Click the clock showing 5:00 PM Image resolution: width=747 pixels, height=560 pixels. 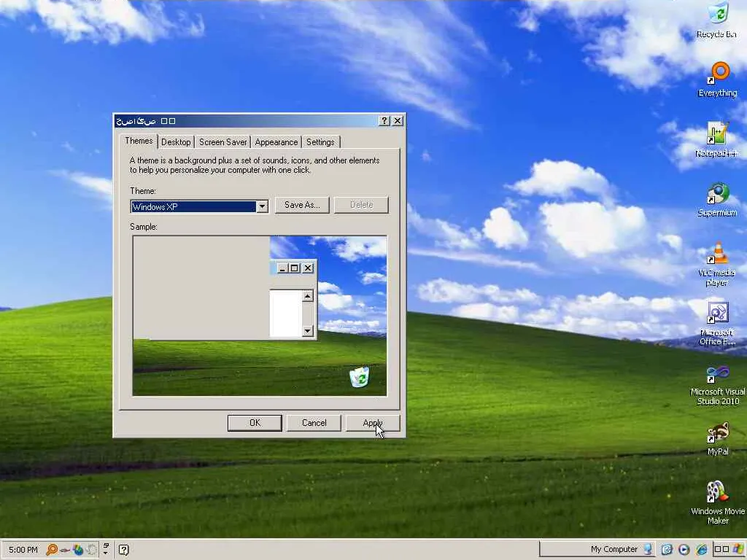click(23, 550)
